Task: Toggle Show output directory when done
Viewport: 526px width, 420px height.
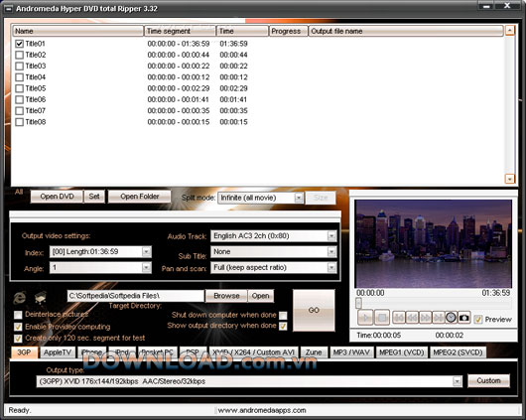Action: pos(283,326)
